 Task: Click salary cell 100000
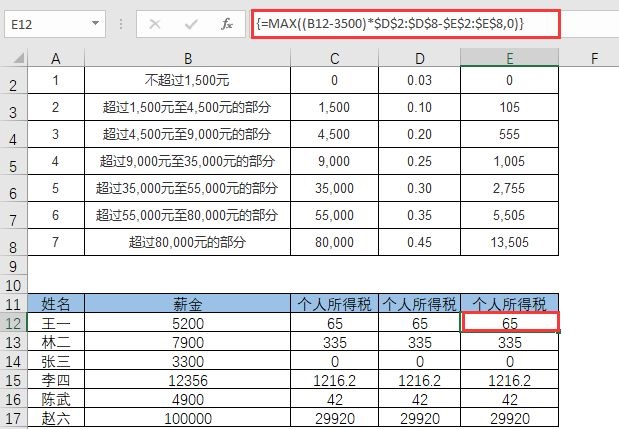coord(188,418)
